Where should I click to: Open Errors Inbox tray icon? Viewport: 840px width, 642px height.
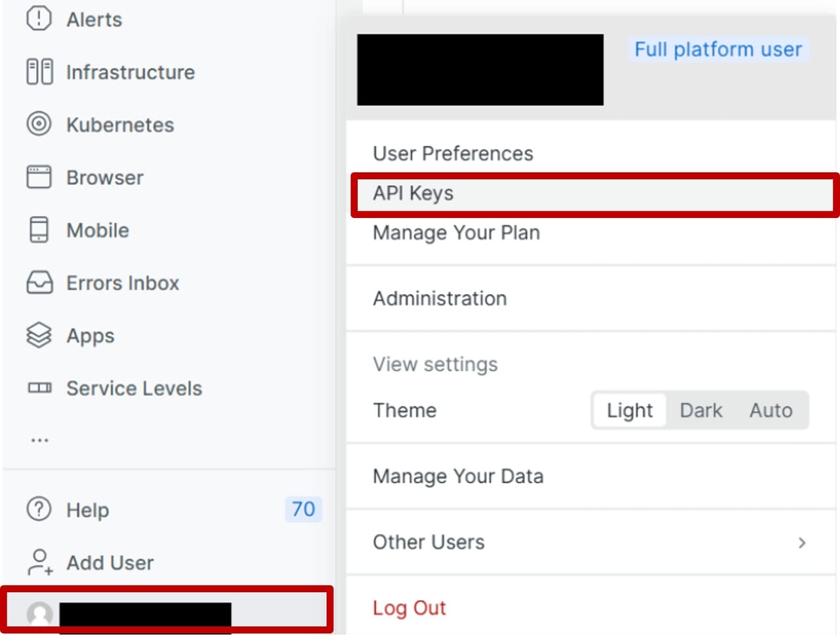click(x=39, y=283)
